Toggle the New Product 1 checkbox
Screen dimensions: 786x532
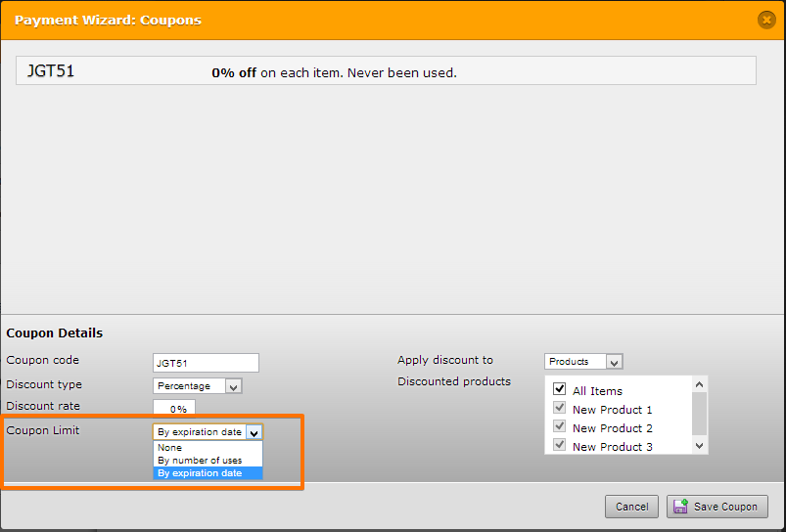[560, 407]
